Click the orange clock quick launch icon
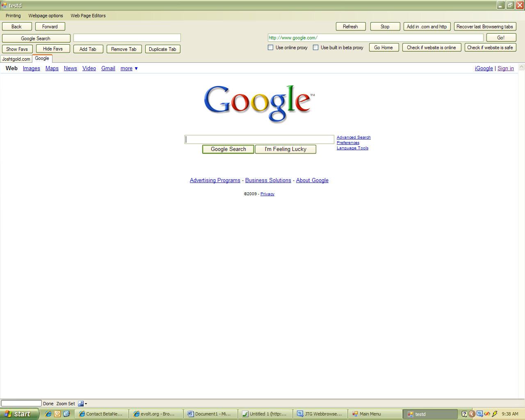This screenshot has width=525, height=420. click(x=57, y=414)
